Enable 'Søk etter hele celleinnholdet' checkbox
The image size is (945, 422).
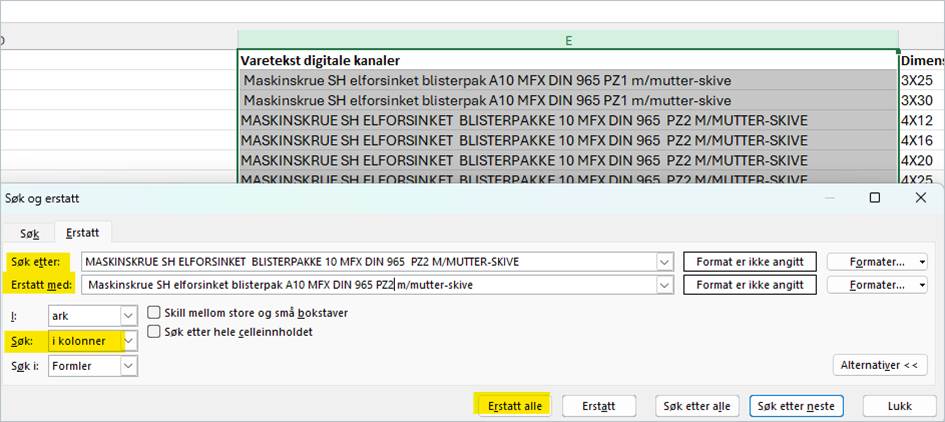click(x=155, y=331)
